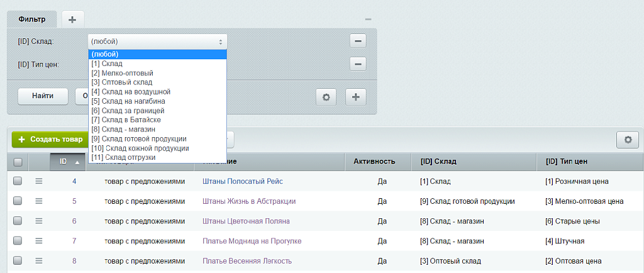The width and height of the screenshot is (644, 273).
Task: Switch to the Фильтр tab
Action: (x=31, y=19)
